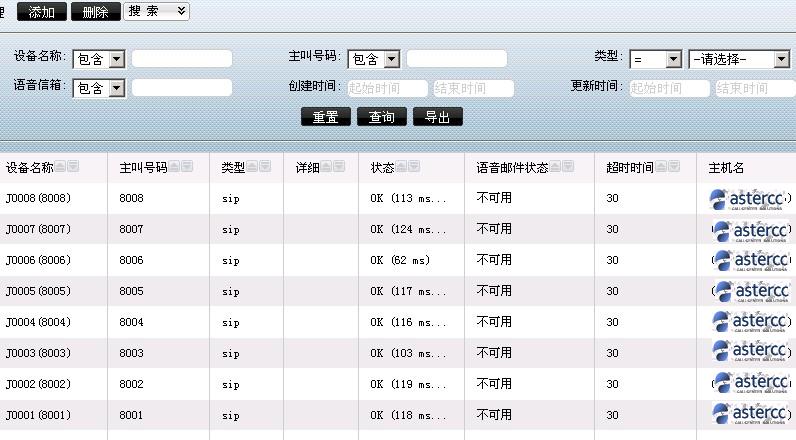
Task: Open the 主叫号码 match condition dropdown
Action: pos(374,59)
